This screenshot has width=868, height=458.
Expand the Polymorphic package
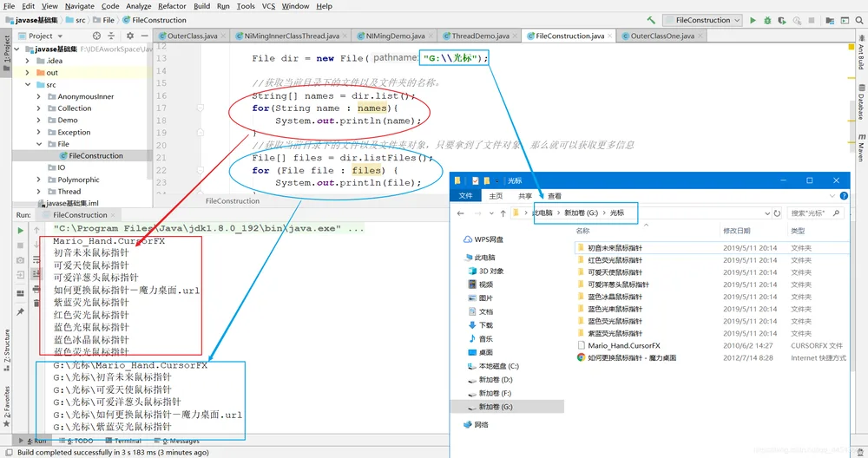(39, 180)
